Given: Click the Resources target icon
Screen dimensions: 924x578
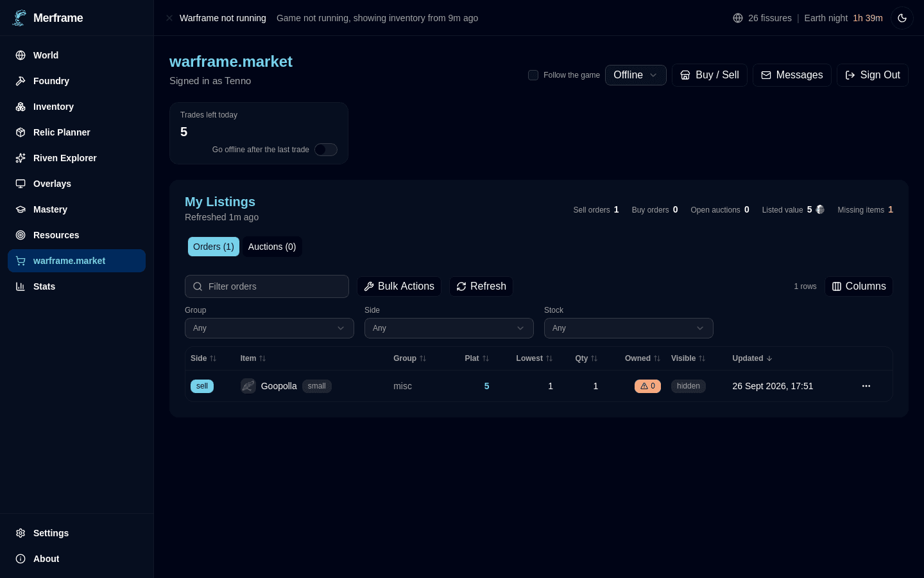Looking at the screenshot, I should [x=21, y=235].
